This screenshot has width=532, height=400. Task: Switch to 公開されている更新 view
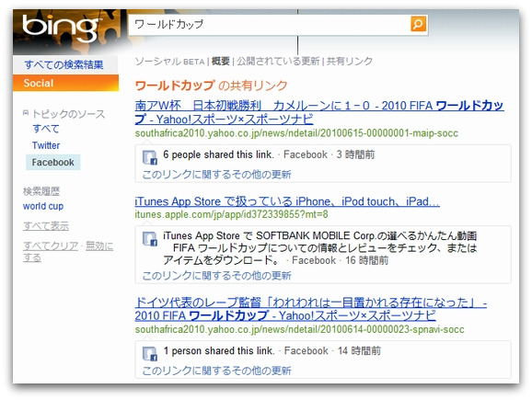(x=278, y=62)
